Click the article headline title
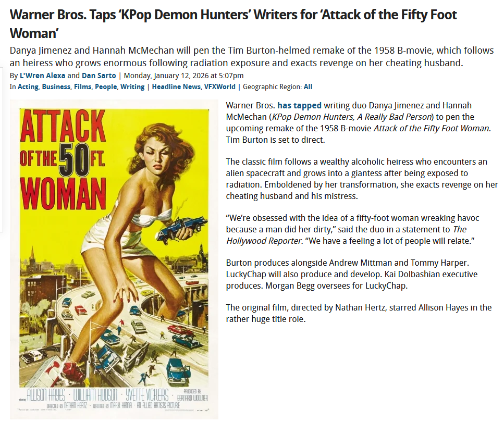 (233, 24)
